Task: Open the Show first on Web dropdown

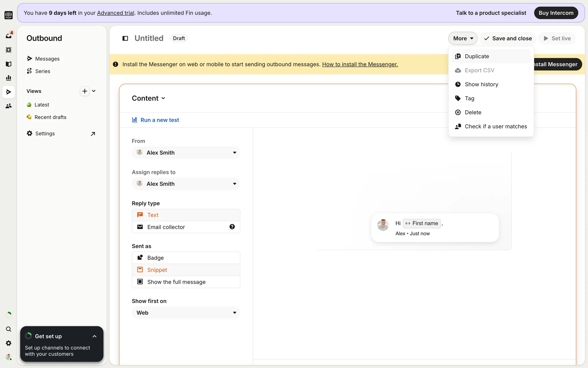Action: point(186,312)
